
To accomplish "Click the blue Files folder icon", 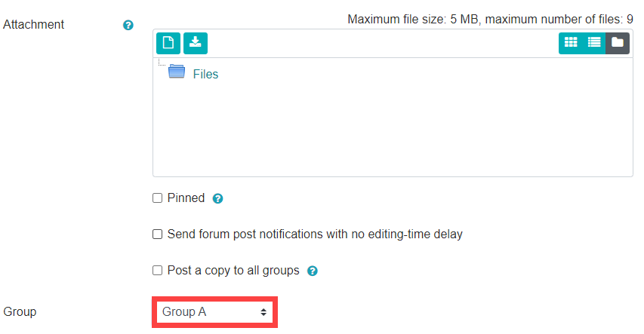I will [177, 72].
